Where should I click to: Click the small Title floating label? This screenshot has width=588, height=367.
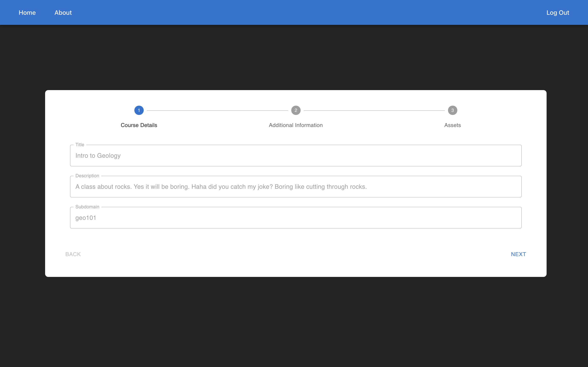[80, 145]
